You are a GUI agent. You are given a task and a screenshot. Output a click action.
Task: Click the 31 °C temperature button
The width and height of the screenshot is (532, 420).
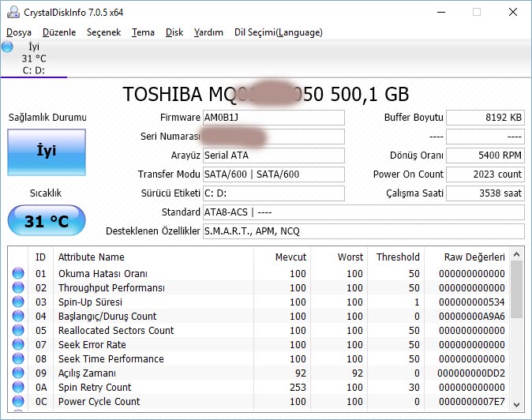pyautogui.click(x=47, y=221)
